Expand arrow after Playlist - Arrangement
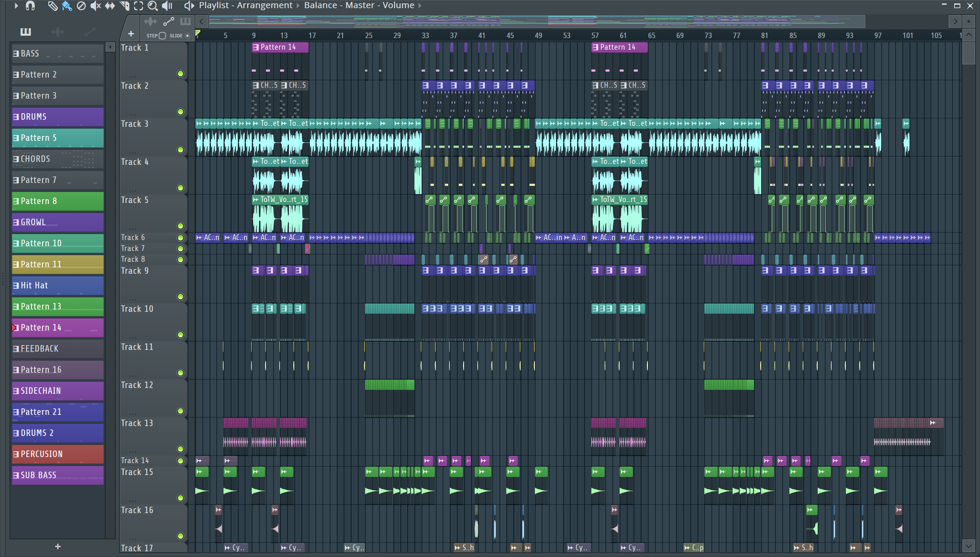 coord(298,6)
